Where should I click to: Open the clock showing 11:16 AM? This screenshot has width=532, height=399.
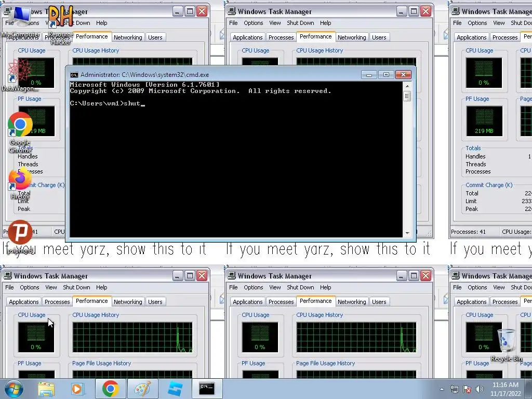pyautogui.click(x=505, y=389)
